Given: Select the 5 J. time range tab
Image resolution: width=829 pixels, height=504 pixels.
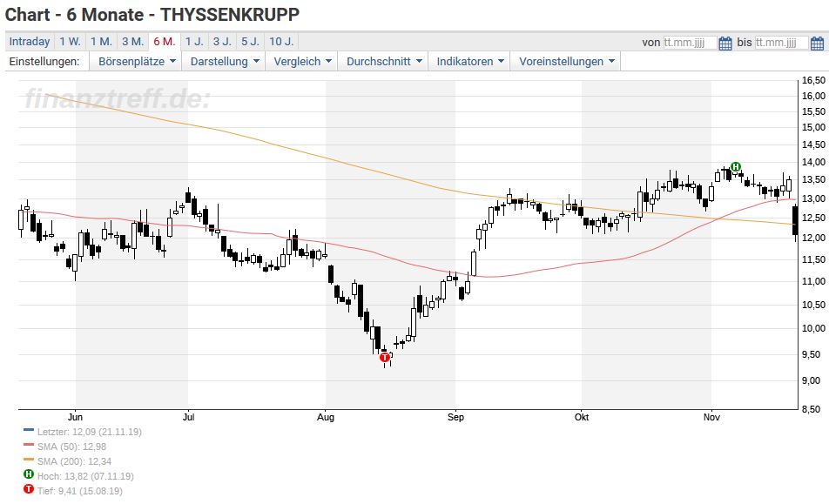Looking at the screenshot, I should (250, 42).
